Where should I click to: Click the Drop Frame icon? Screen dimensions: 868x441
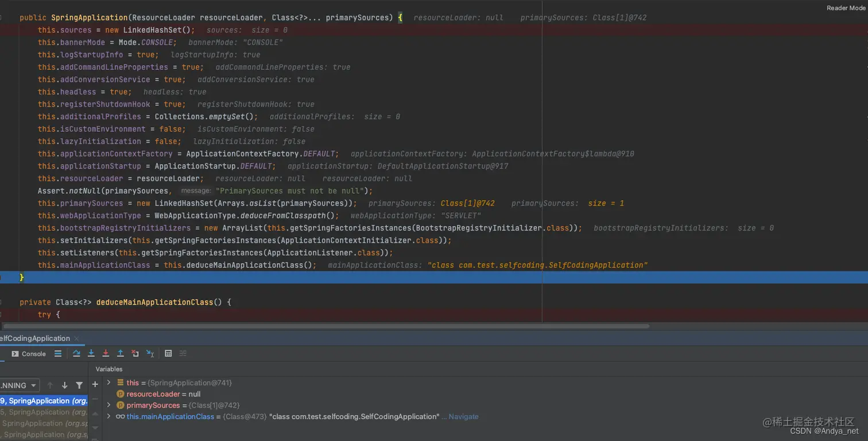click(135, 353)
